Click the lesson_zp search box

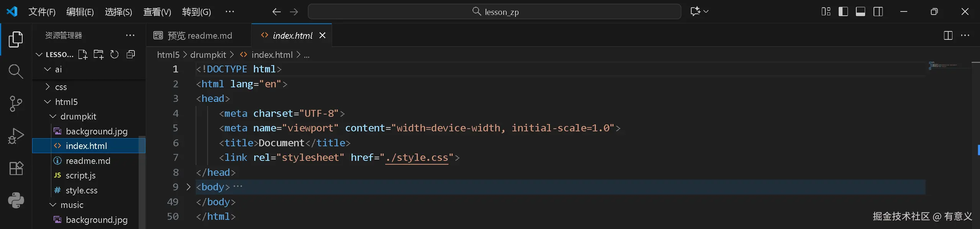click(x=494, y=11)
